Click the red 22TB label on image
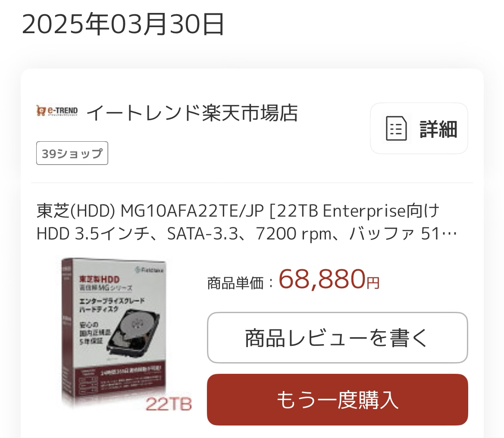Image resolution: width=504 pixels, height=438 pixels. 169,404
